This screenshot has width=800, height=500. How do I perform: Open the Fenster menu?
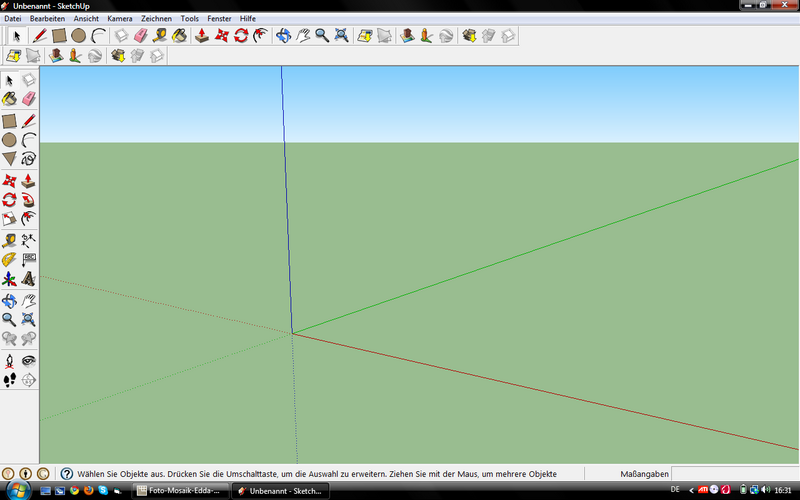(x=219, y=19)
